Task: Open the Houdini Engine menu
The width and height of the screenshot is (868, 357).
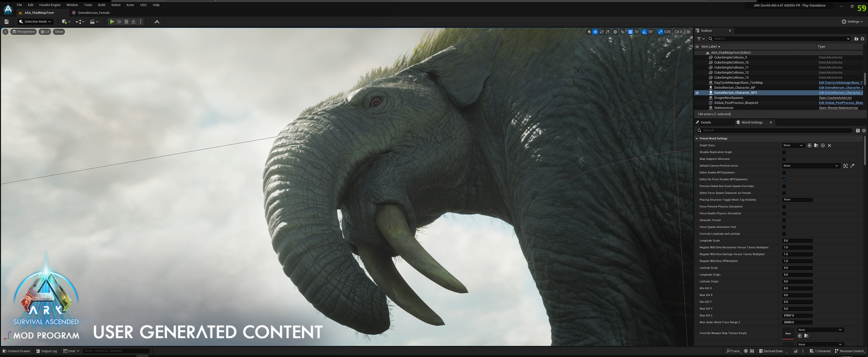Action: click(x=50, y=5)
